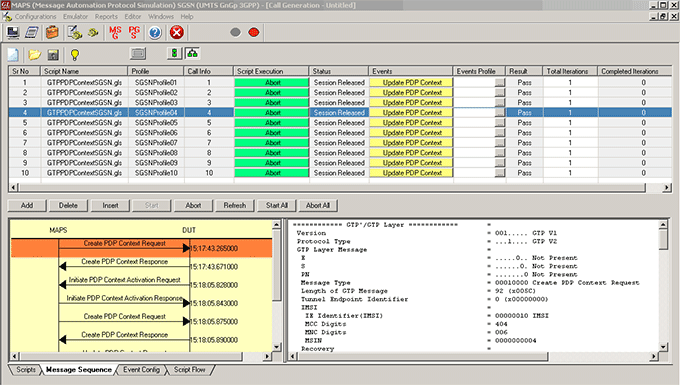Toggle the green traffic light view button
This screenshot has height=385, width=680.
174,54
